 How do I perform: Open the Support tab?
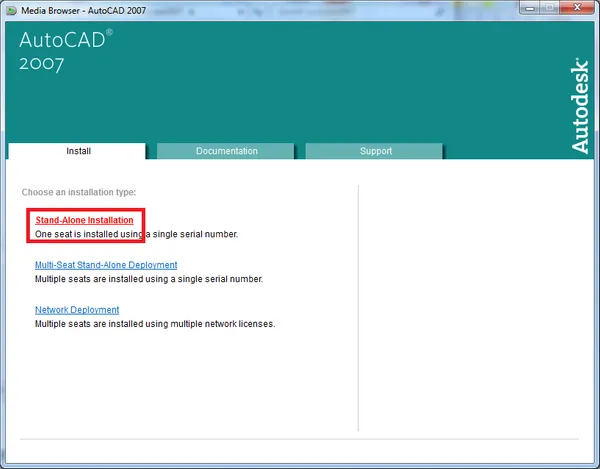375,151
